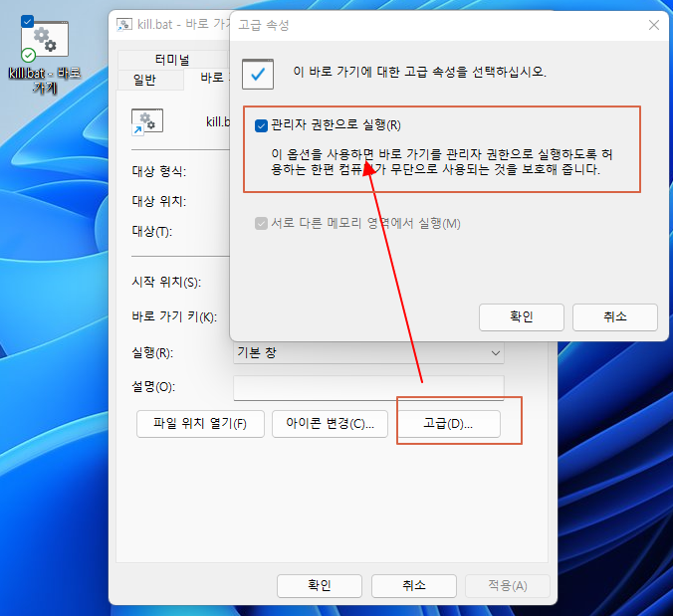
Task: Click the 실행(R): label
Action: coord(152,353)
